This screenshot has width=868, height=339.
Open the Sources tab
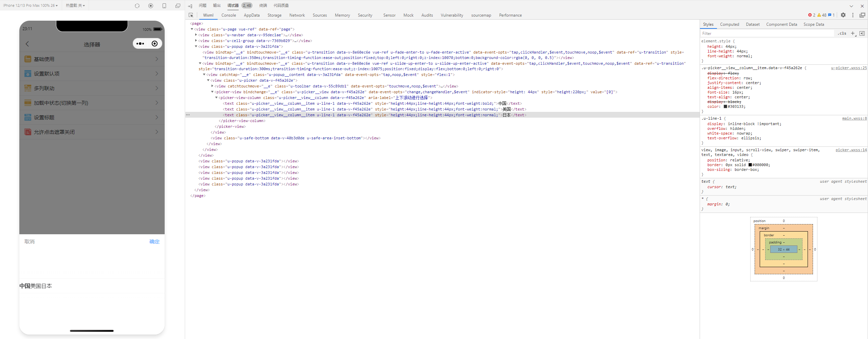click(319, 15)
